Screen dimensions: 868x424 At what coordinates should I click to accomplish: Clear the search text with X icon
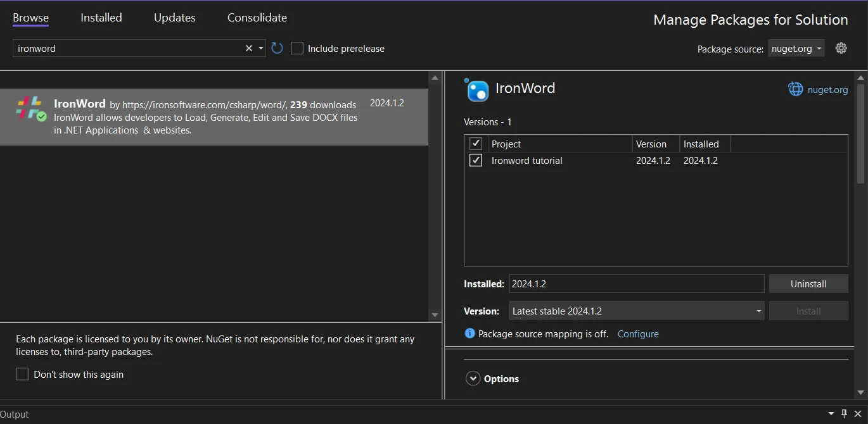point(249,48)
